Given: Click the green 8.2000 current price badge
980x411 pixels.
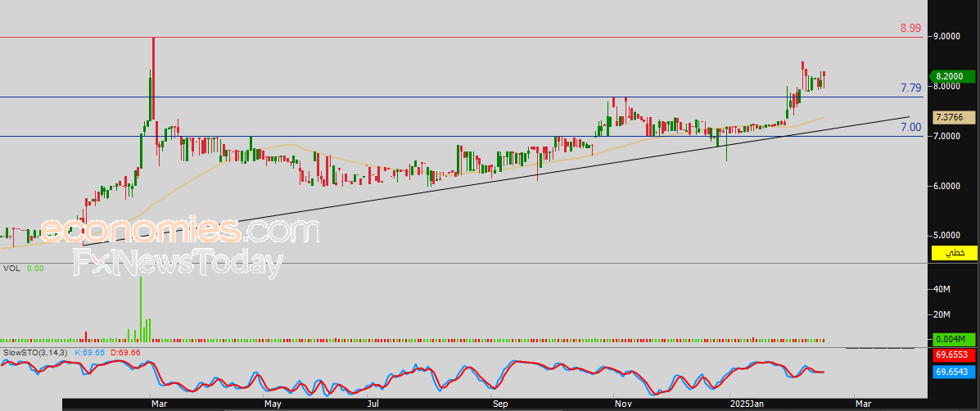Looking at the screenshot, I should tap(952, 76).
